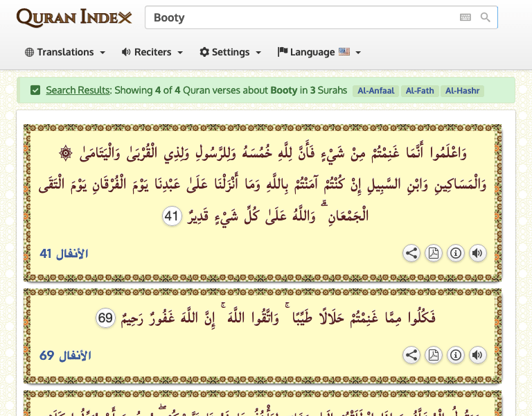Share verse 69 of Al-Anfaal
The height and width of the screenshot is (416, 532).
click(411, 356)
